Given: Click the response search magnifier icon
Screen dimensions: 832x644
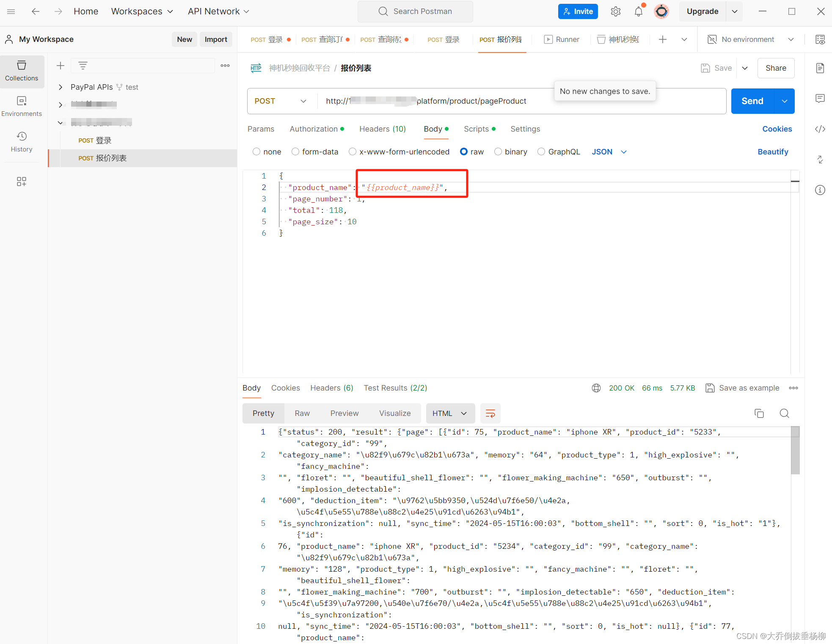Looking at the screenshot, I should 784,413.
